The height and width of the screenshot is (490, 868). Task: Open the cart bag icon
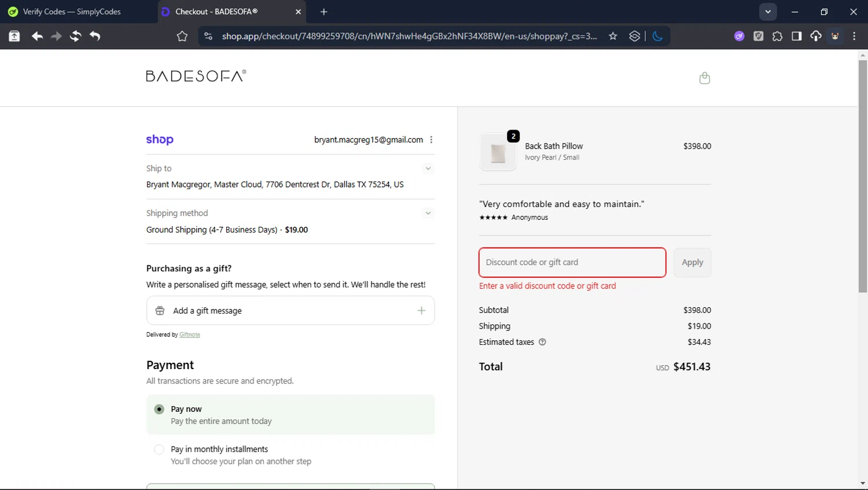pyautogui.click(x=704, y=78)
